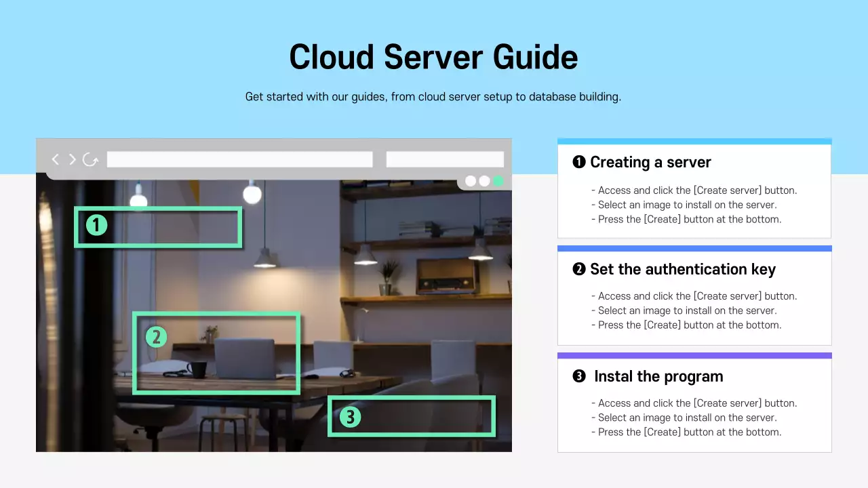Expand the Set the authentication key card
868x488 pixels.
[694, 296]
